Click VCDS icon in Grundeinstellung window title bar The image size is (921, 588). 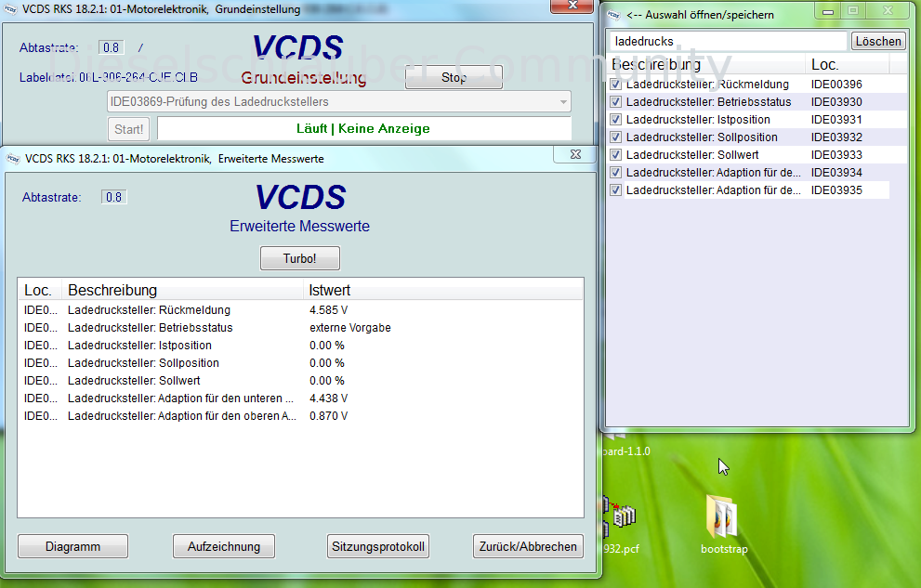pyautogui.click(x=10, y=9)
